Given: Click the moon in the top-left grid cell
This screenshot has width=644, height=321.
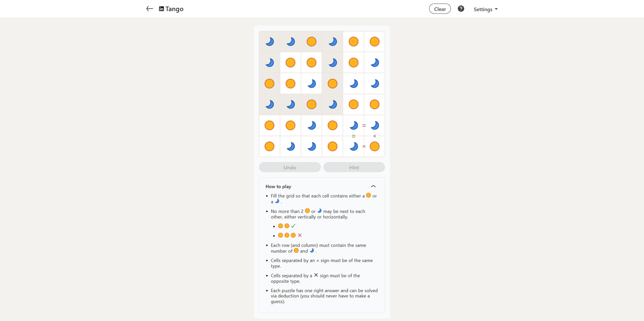Looking at the screenshot, I should pos(269,41).
